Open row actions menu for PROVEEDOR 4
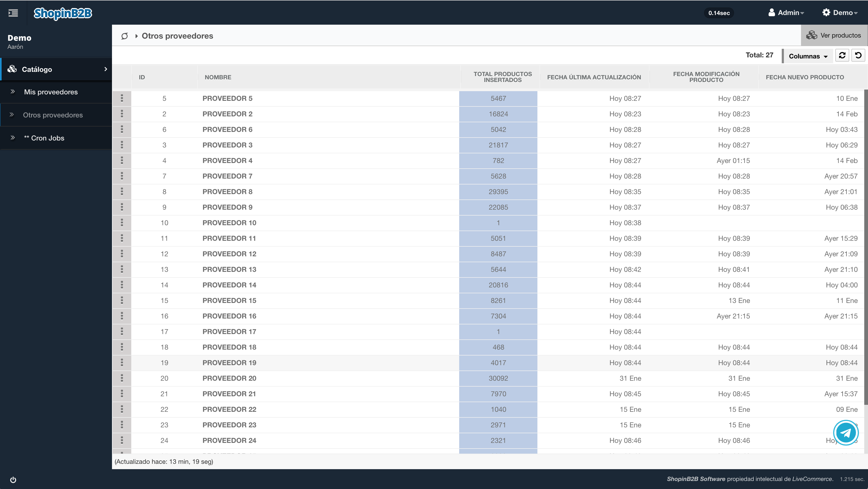Image resolution: width=868 pixels, height=489 pixels. tap(122, 161)
